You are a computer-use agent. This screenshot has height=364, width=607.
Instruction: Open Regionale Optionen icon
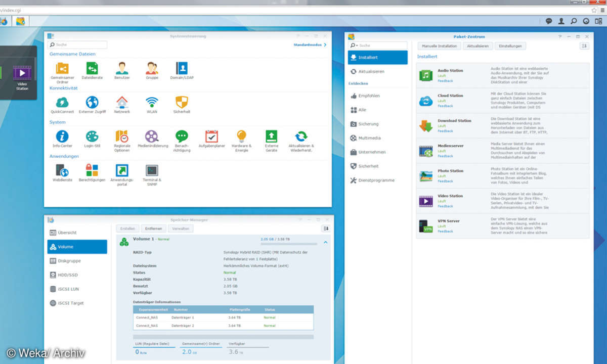click(122, 136)
